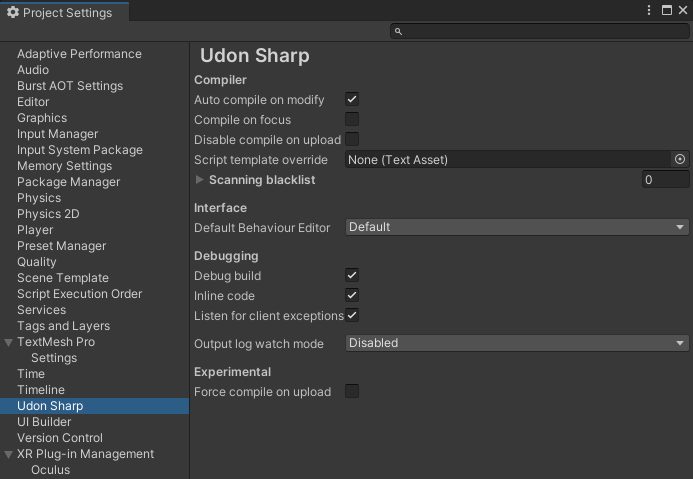Open Player settings

[x=35, y=230]
